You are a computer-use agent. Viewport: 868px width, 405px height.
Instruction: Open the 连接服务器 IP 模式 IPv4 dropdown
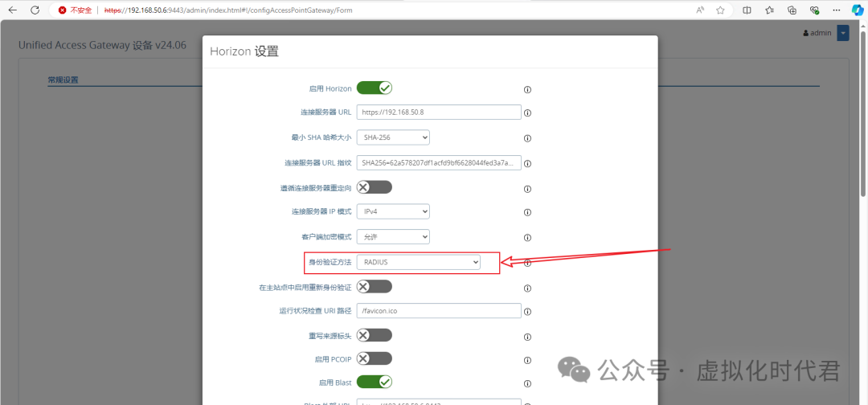pyautogui.click(x=393, y=211)
